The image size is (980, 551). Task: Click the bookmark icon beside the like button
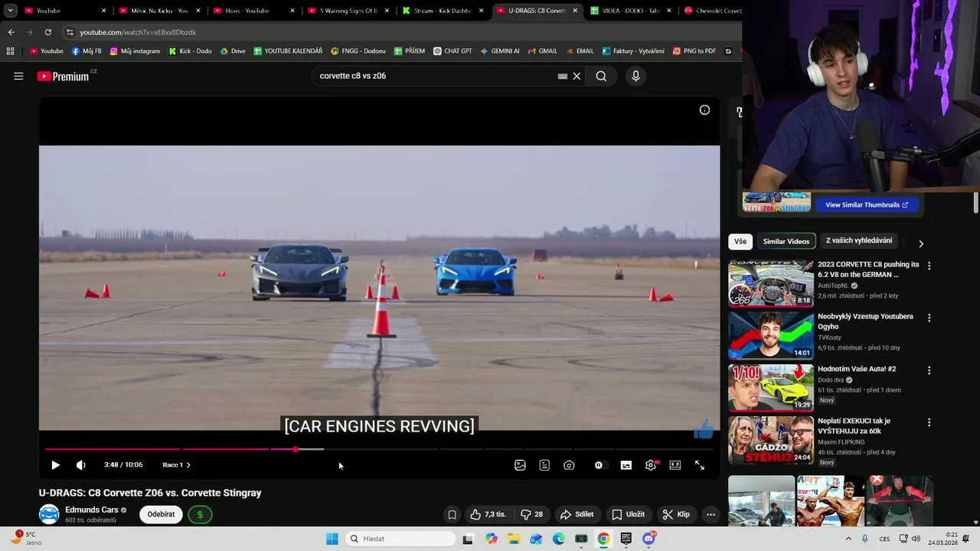(452, 514)
